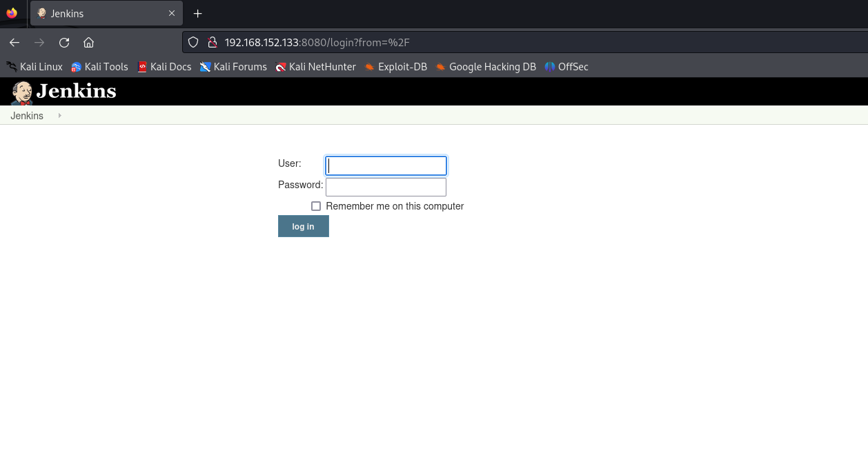This screenshot has height=466, width=868.
Task: Expand the Jenkins breadcrumb arrow
Action: pos(60,115)
